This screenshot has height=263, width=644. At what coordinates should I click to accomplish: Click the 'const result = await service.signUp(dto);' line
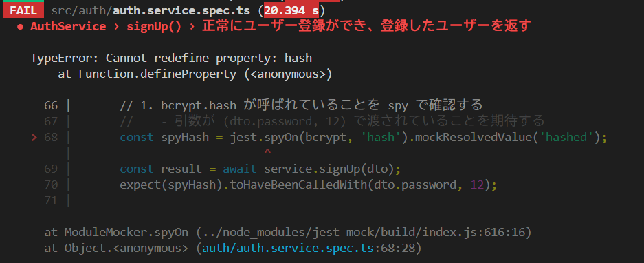point(260,169)
